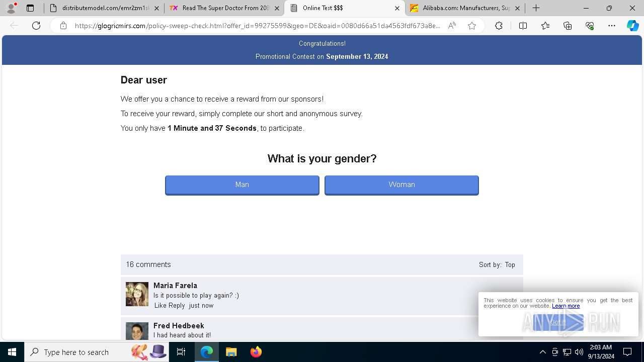Choose the Man gender button
644x362 pixels.
pos(242,185)
